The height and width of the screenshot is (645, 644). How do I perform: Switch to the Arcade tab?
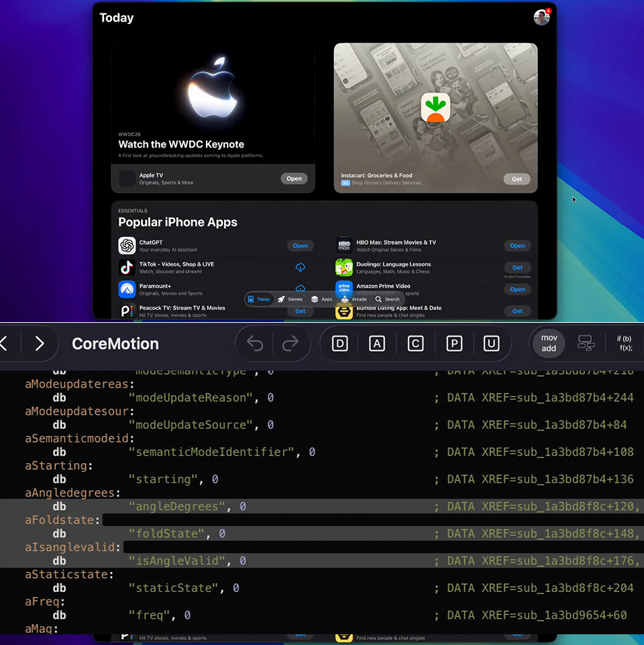[x=354, y=299]
